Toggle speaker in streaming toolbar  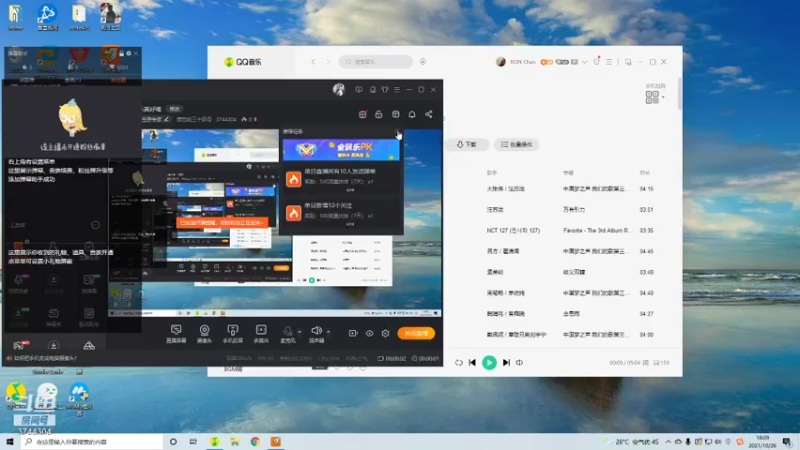coord(317,333)
